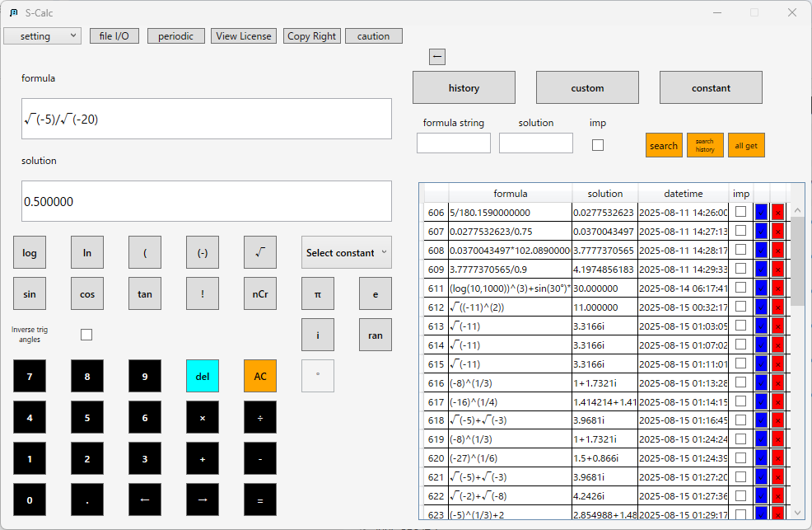This screenshot has height=530, width=812.
Task: Check the imp box for row 622
Action: point(740,495)
